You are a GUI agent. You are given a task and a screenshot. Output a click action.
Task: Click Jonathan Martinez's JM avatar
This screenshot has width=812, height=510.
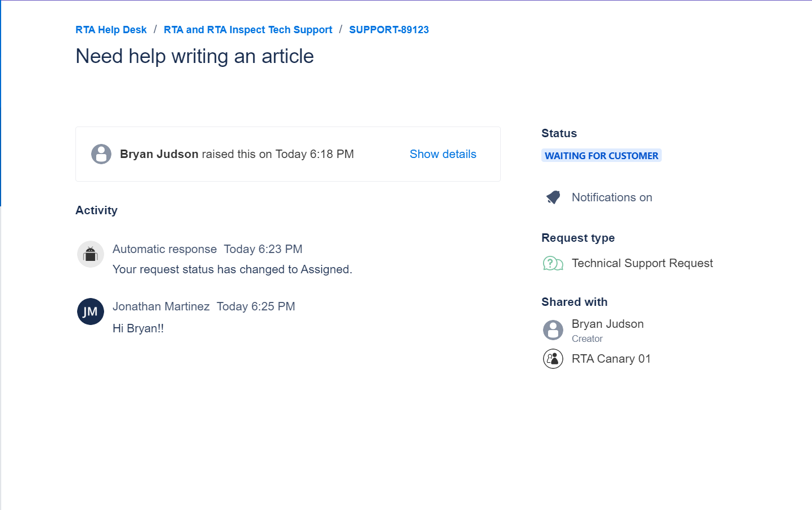point(91,312)
